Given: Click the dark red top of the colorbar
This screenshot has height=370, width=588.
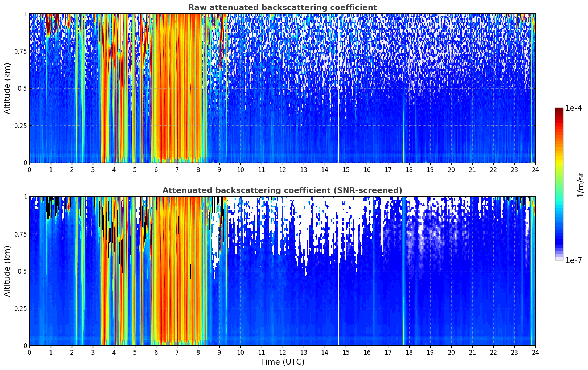Looking at the screenshot, I should click(559, 110).
